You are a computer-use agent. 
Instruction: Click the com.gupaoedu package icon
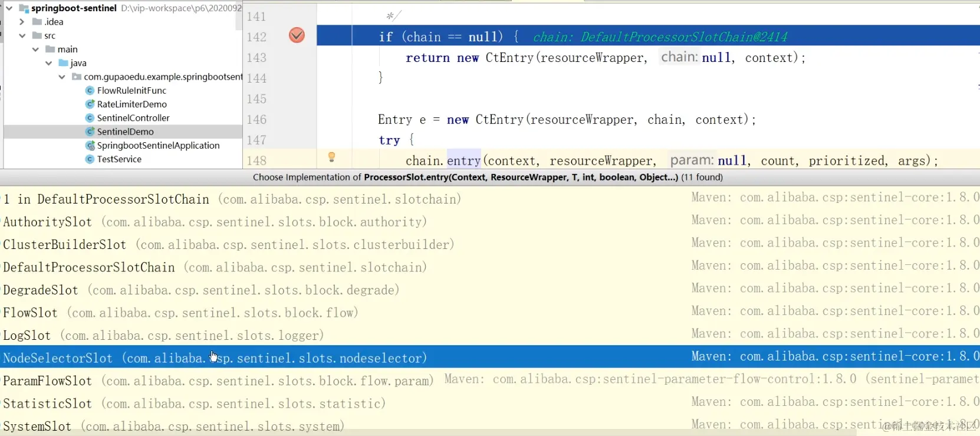click(77, 77)
